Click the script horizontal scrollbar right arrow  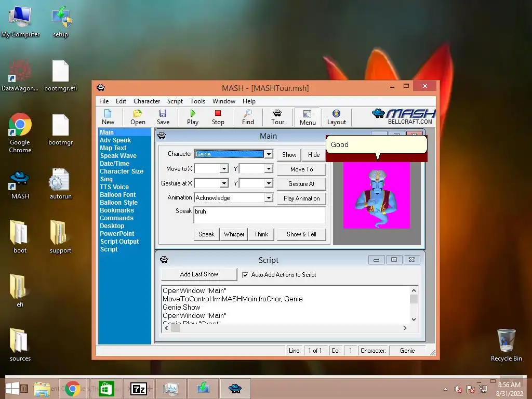(x=405, y=328)
